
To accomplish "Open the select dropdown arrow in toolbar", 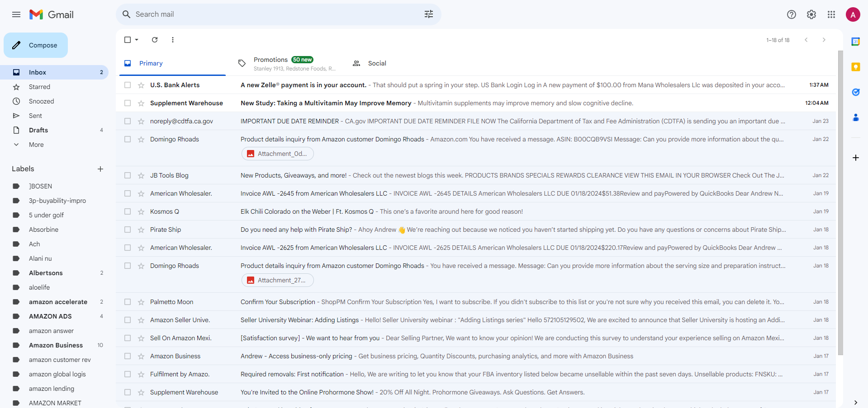I will [137, 40].
